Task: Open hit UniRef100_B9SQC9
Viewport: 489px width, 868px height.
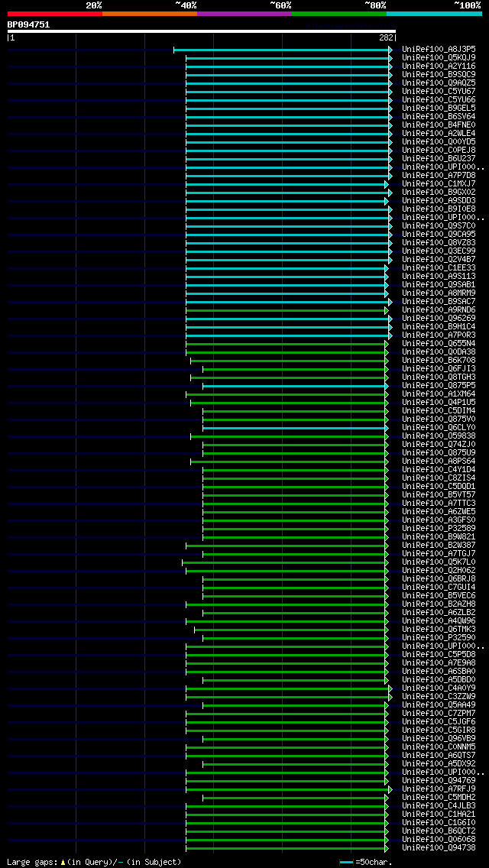Action: 439,75
